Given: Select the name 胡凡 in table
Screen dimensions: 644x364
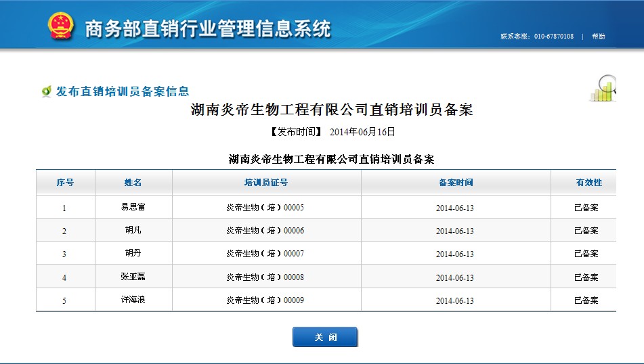Looking at the screenshot, I should tap(133, 230).
